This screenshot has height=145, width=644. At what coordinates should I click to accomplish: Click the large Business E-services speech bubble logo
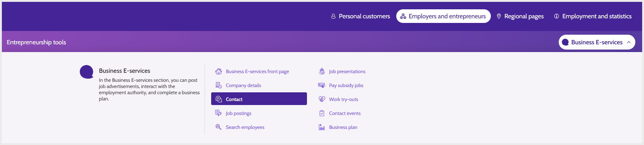[x=87, y=72]
